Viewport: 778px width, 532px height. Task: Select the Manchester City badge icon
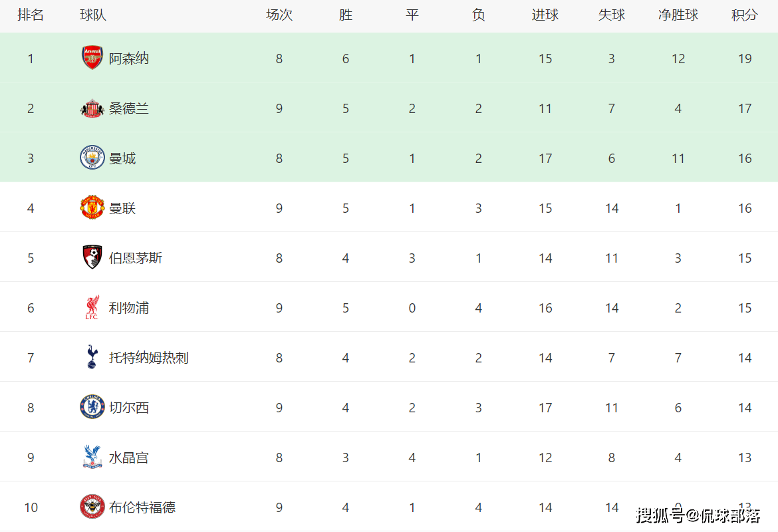[92, 158]
